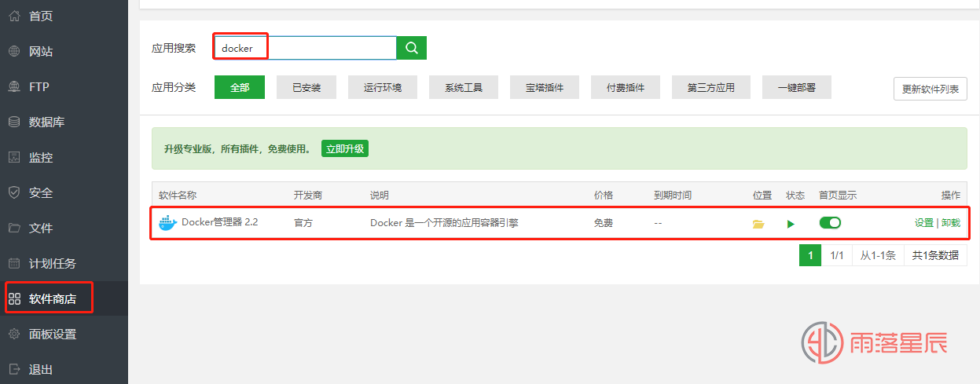Click the 退出 logout icon

pos(14,369)
